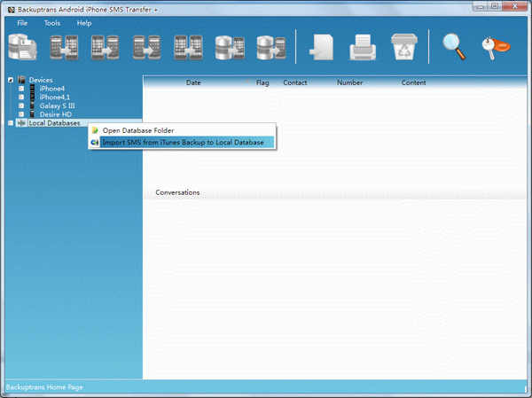The width and height of the screenshot is (532, 398).
Task: Minimize the Backuptrans window
Action: [x=480, y=6]
